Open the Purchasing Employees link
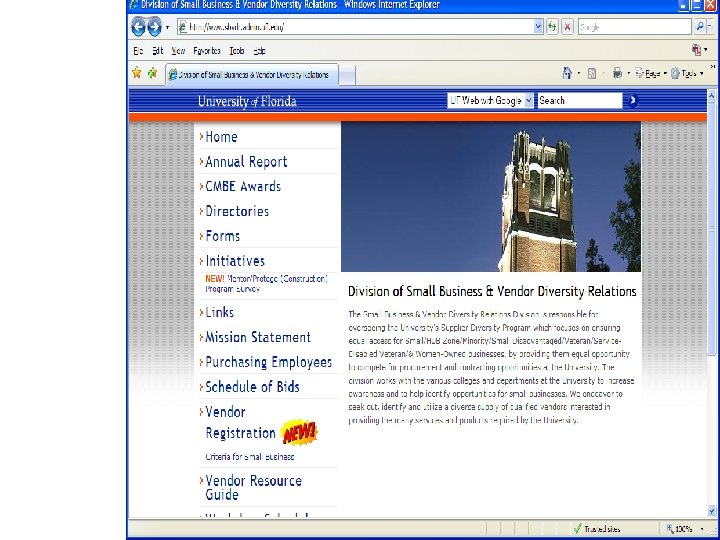720x540 pixels. coord(268,362)
